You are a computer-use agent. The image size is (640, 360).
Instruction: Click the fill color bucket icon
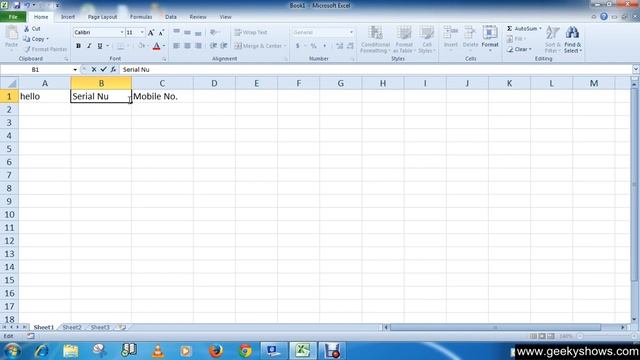click(x=141, y=46)
